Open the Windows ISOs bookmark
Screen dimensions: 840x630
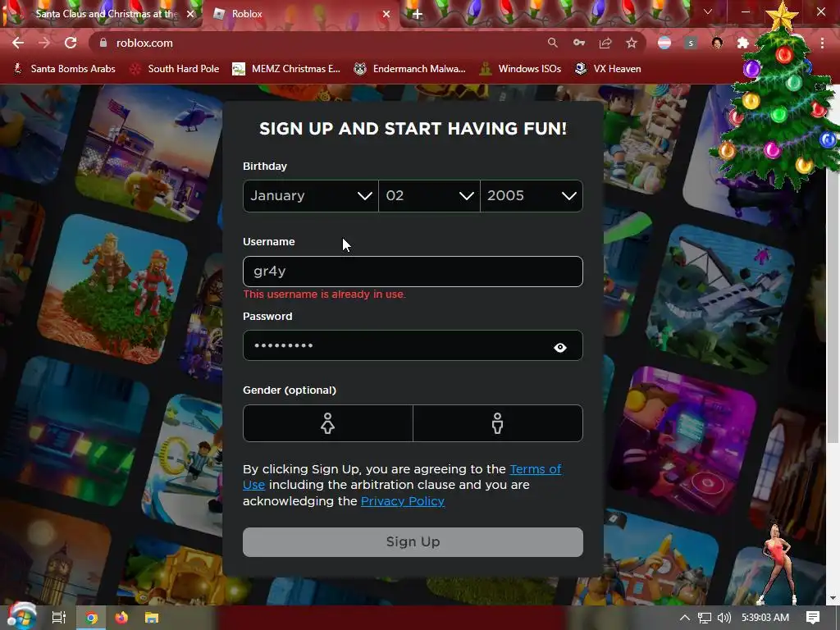coord(521,69)
